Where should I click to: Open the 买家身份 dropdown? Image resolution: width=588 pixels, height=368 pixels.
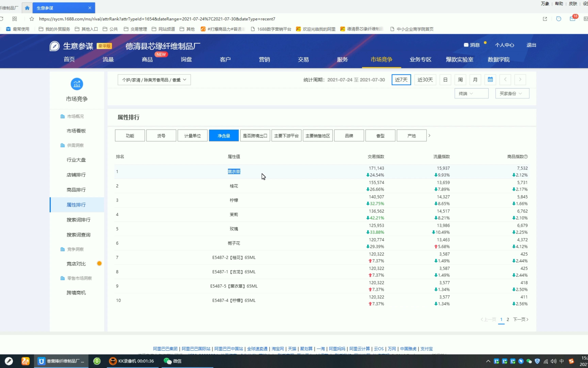512,94
